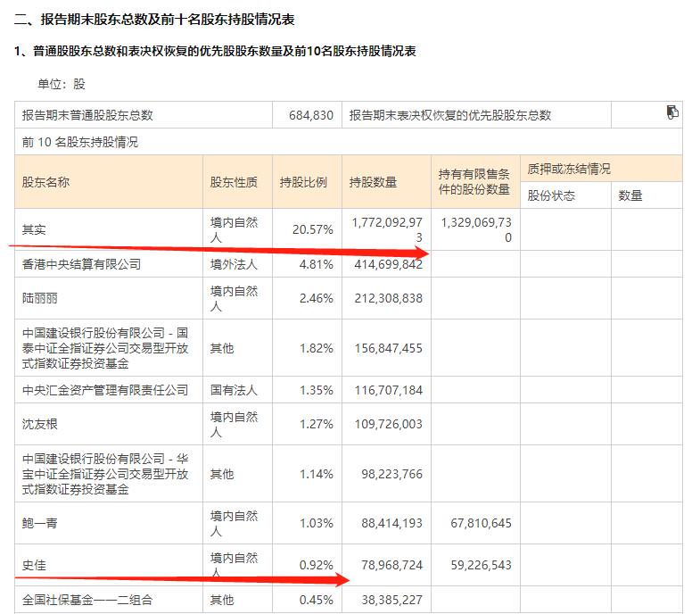Screen dimensions: 700x614
Task: Click shareholder name 陆丽丽
Action: click(x=40, y=298)
